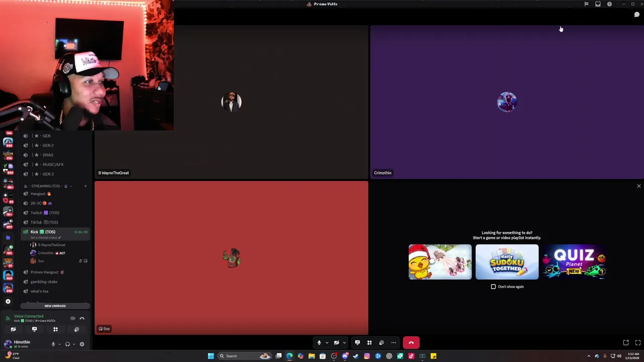Expand camera options arrow in call controls
Viewport: 644px width, 362px height.
pos(344,343)
